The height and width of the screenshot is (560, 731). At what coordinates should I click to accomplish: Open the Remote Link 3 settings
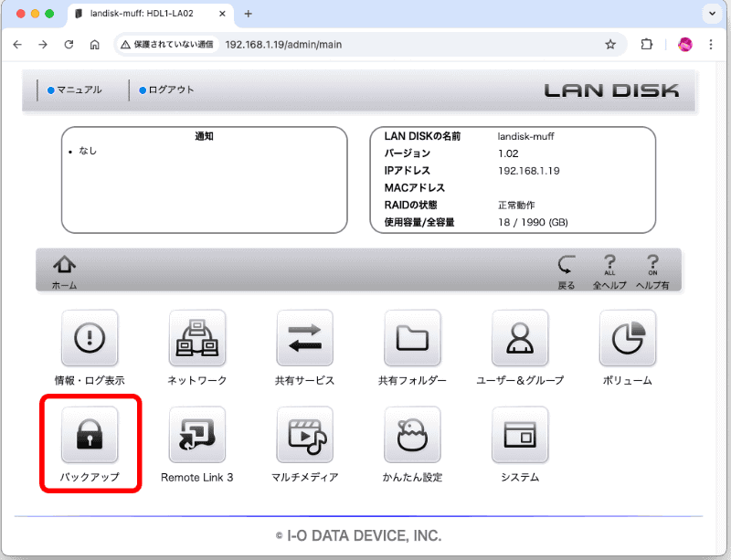click(x=196, y=435)
